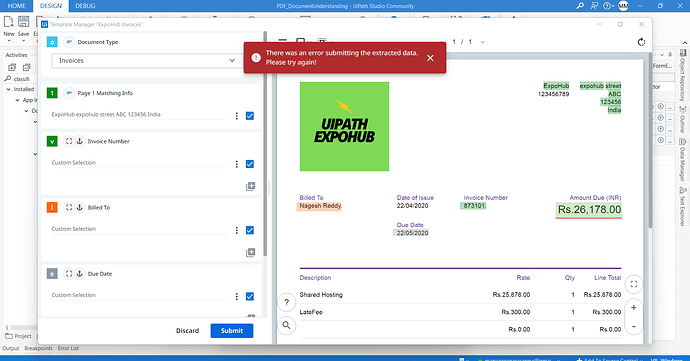This screenshot has height=361, width=690.
Task: Open the Project panel tab
Action: (x=18, y=336)
